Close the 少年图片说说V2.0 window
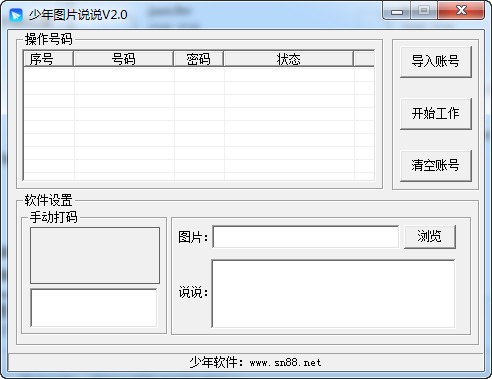 [461, 11]
